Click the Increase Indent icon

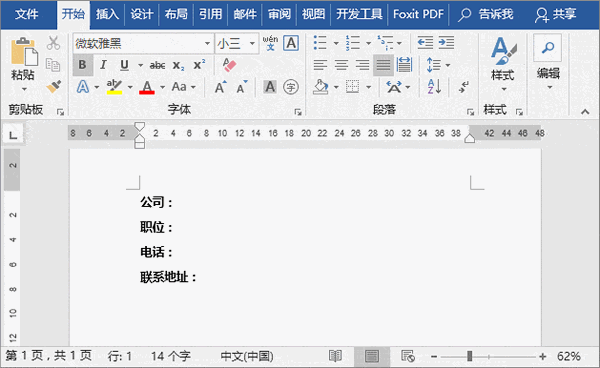tap(446, 43)
